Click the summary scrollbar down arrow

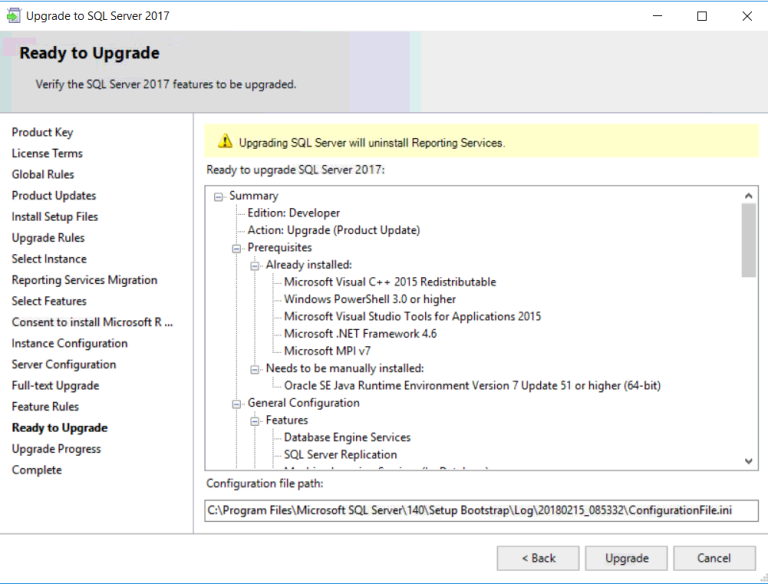tap(749, 461)
